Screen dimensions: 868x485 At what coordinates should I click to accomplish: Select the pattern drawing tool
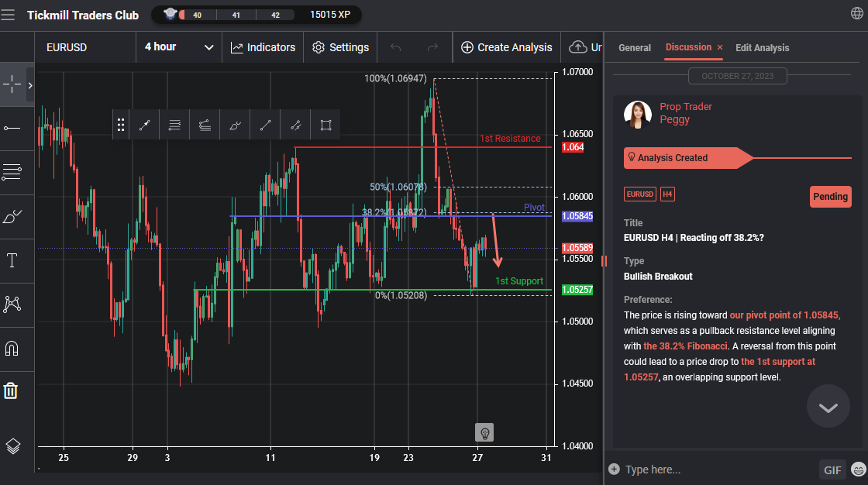click(x=12, y=304)
